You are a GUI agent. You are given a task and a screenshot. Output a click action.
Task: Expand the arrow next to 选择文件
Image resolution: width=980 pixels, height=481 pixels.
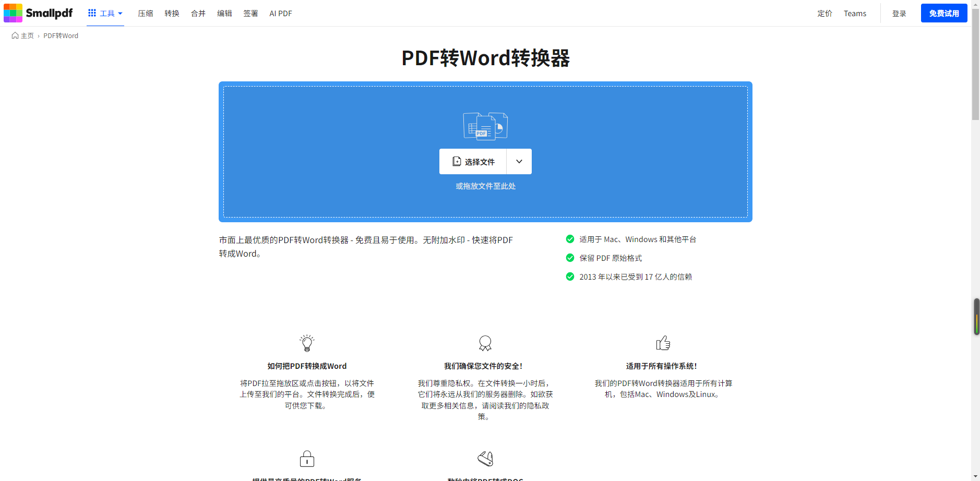tap(519, 162)
